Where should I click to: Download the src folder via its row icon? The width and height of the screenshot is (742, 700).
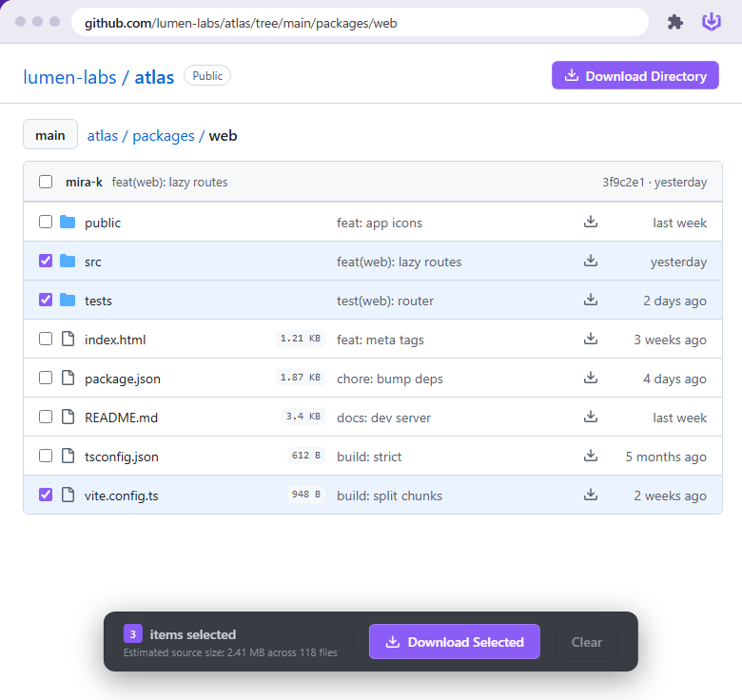point(590,261)
